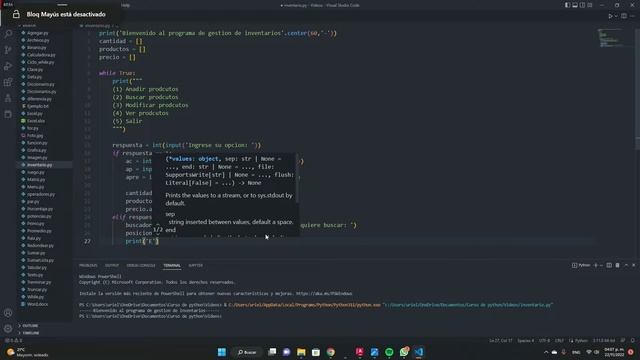640x360 pixels.
Task: Switch to the JUPYTER panel tab
Action: [x=196, y=265]
